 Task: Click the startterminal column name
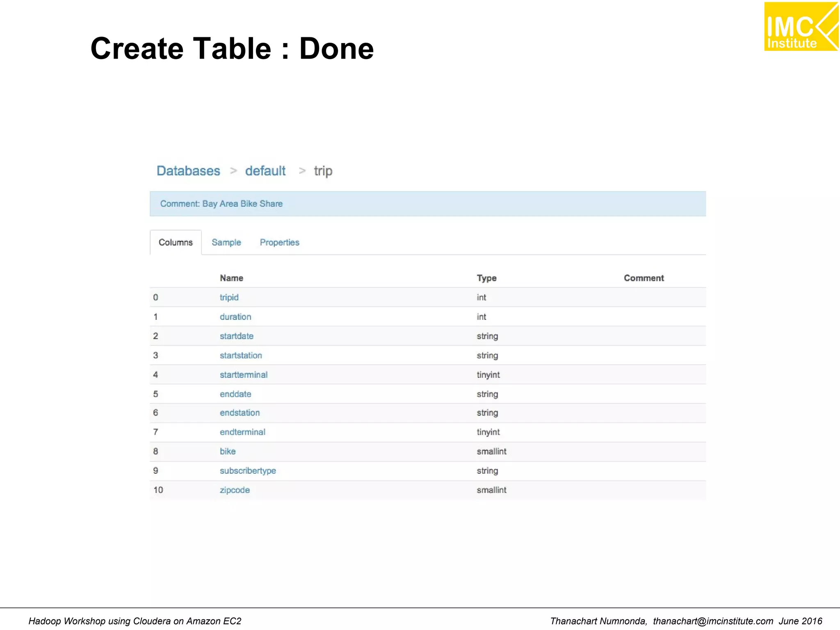(244, 374)
